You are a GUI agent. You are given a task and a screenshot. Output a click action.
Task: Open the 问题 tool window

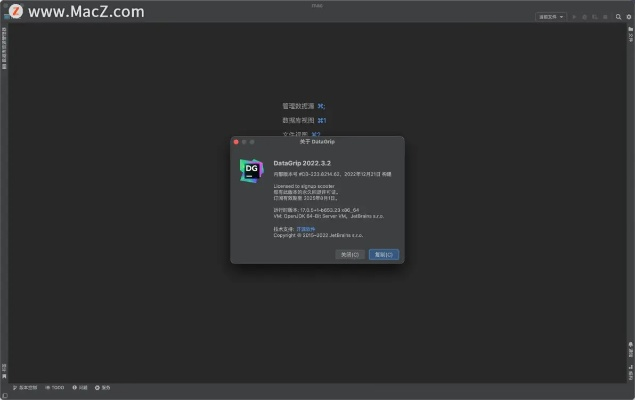click(x=80, y=387)
